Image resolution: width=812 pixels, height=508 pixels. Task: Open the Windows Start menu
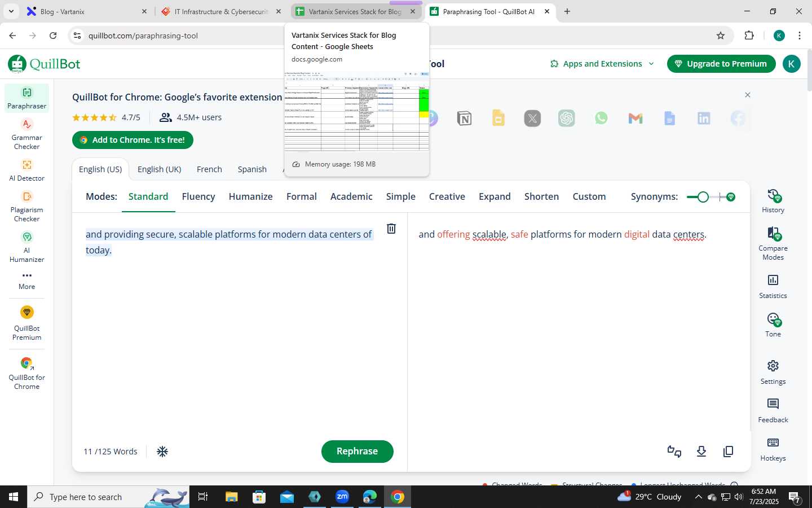point(14,497)
